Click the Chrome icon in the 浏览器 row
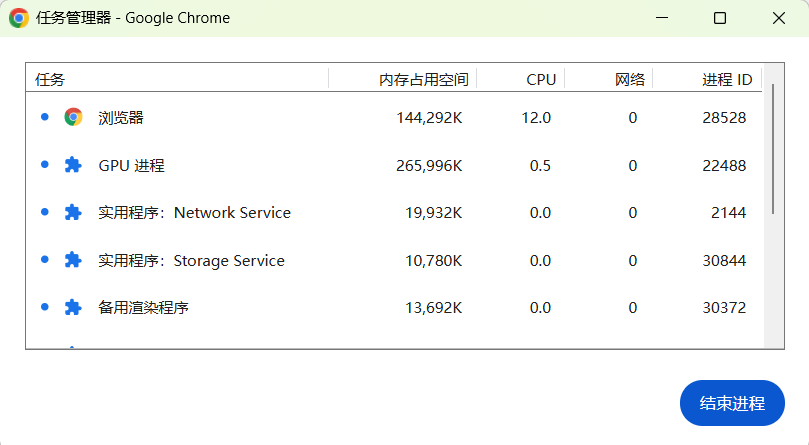Screen dimensions: 809x445 point(73,117)
